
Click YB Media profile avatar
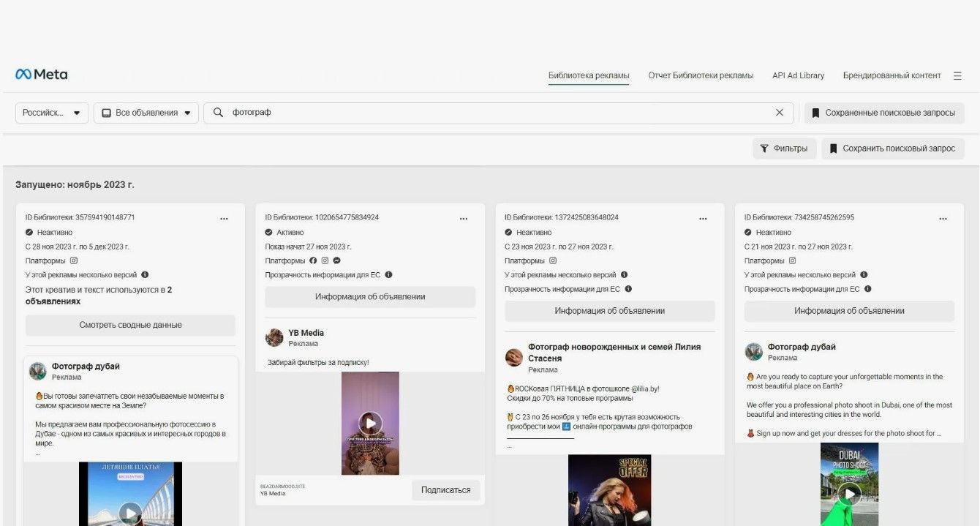pos(274,337)
